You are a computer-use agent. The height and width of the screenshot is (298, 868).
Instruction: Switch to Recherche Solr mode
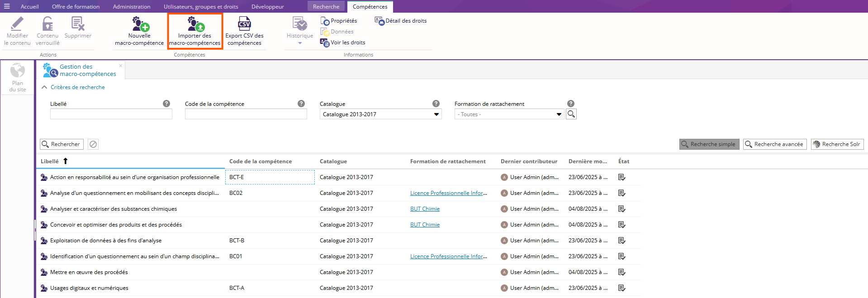837,144
